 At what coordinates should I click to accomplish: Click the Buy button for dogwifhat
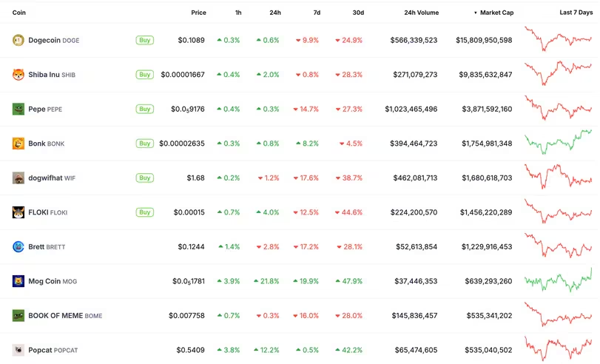[x=145, y=178]
